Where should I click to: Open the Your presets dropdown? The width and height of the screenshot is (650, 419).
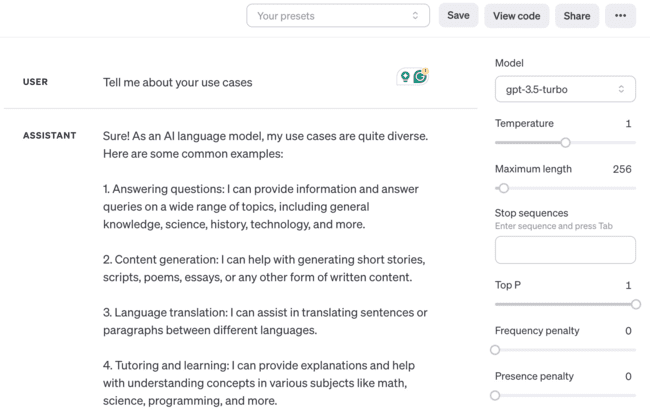(337, 16)
